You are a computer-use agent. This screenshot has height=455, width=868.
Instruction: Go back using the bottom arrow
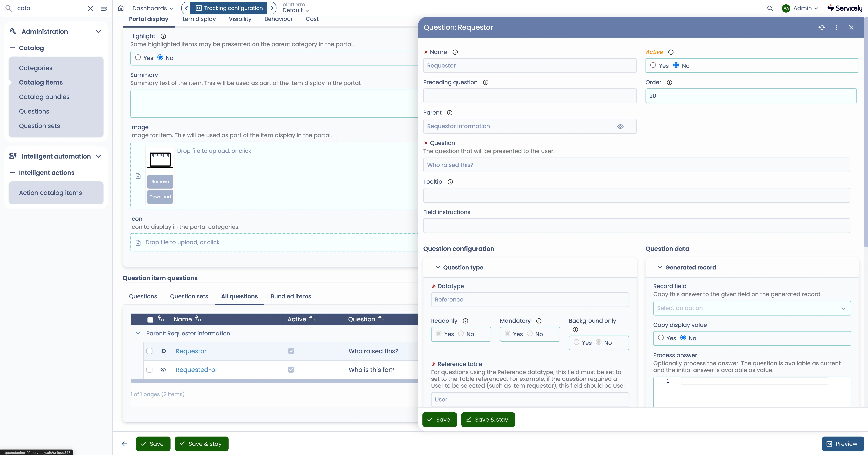(124, 444)
